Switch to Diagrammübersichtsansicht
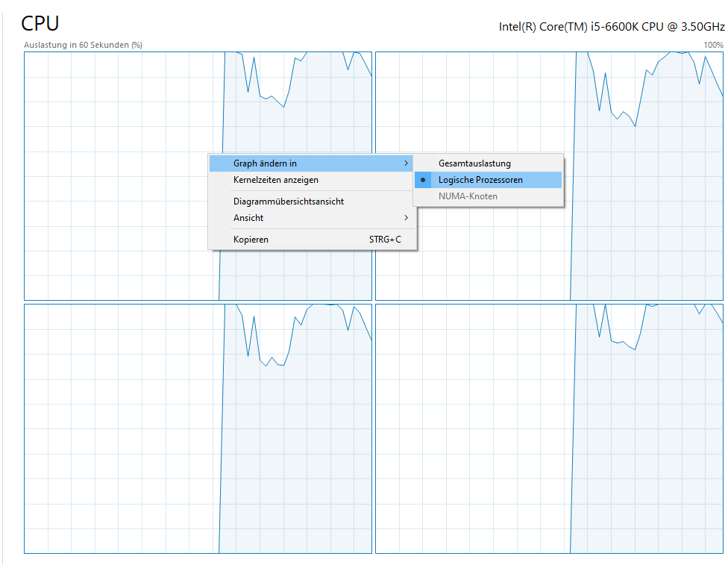728x565 pixels. 288,202
